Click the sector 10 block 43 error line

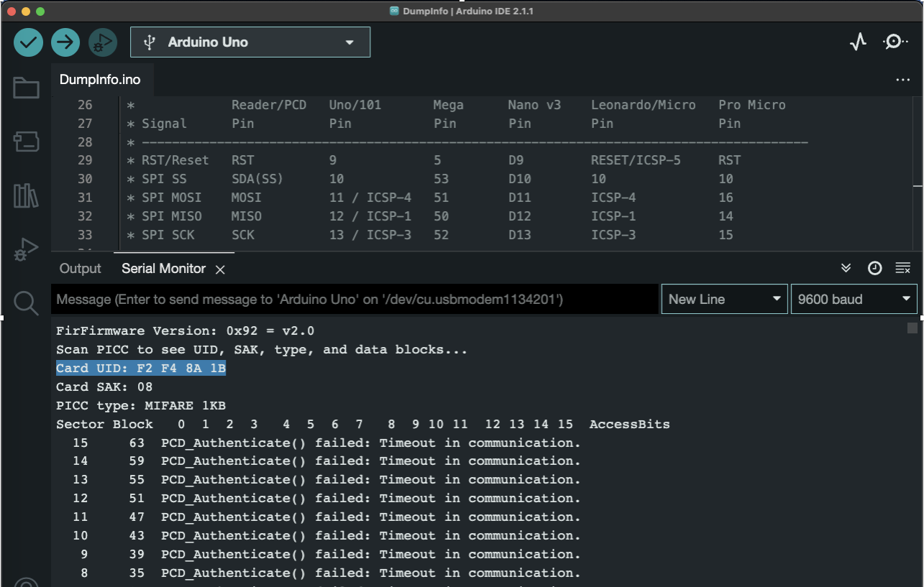coord(326,536)
